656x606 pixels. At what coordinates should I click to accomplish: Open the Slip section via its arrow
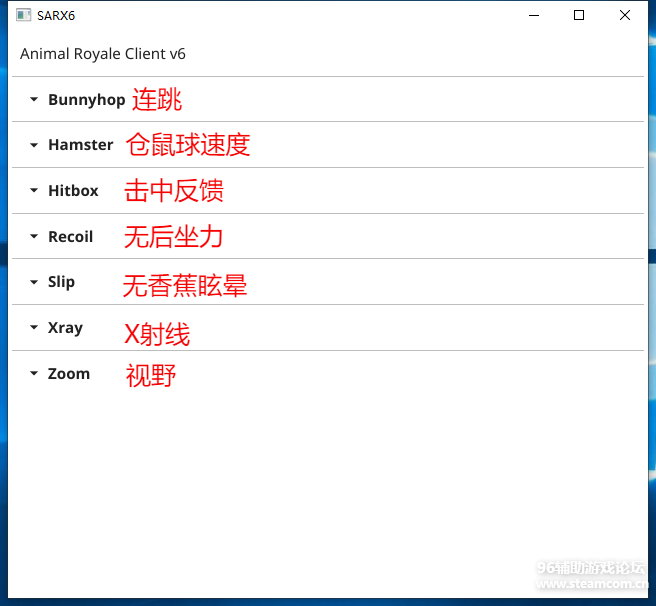[x=34, y=283]
